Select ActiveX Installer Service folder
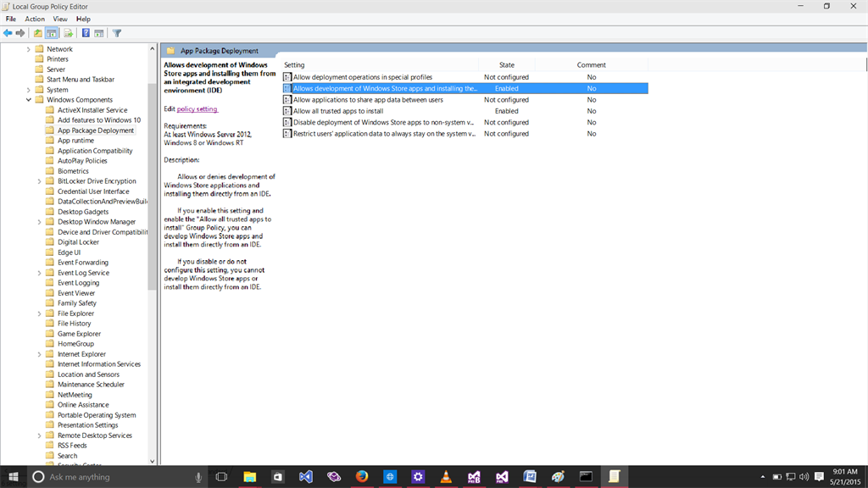The image size is (868, 488). [92, 110]
